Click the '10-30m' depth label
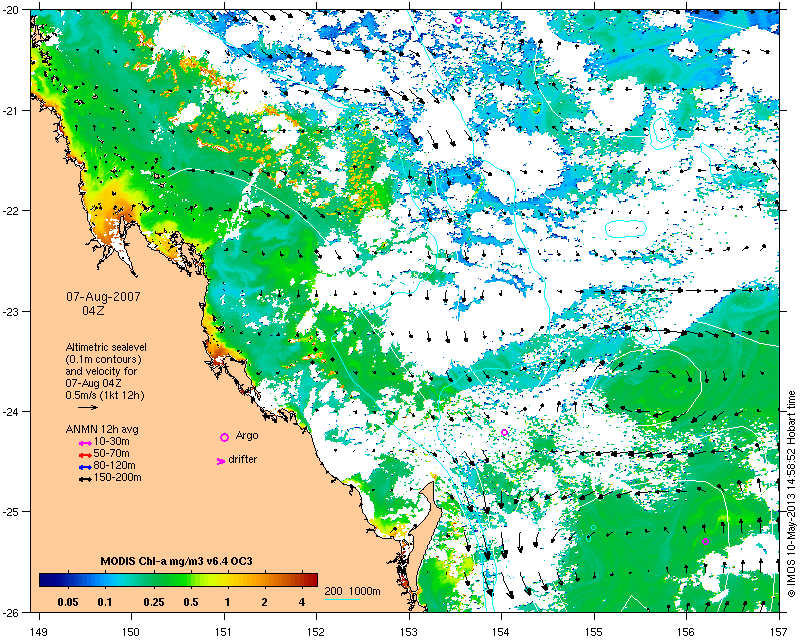Image resolution: width=800 pixels, height=640 pixels. tap(112, 441)
